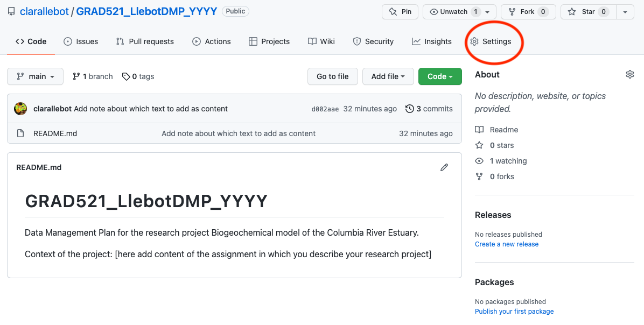Image resolution: width=644 pixels, height=325 pixels.
Task: Open the Add file dropdown
Action: click(x=388, y=76)
